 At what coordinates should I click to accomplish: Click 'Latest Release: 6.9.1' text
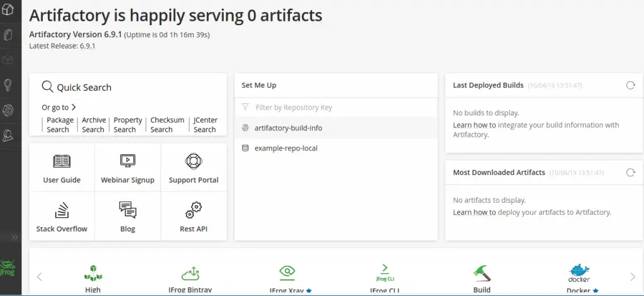pos(62,46)
